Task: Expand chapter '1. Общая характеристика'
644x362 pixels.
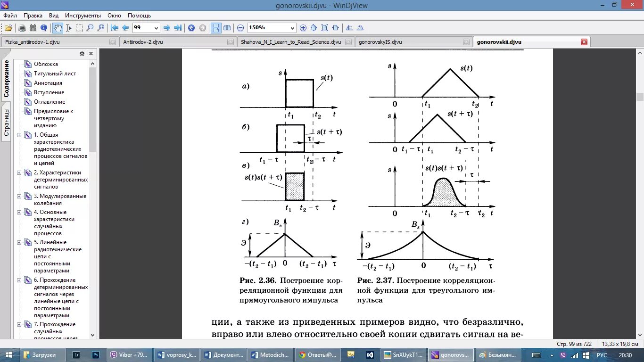Action: (x=19, y=135)
